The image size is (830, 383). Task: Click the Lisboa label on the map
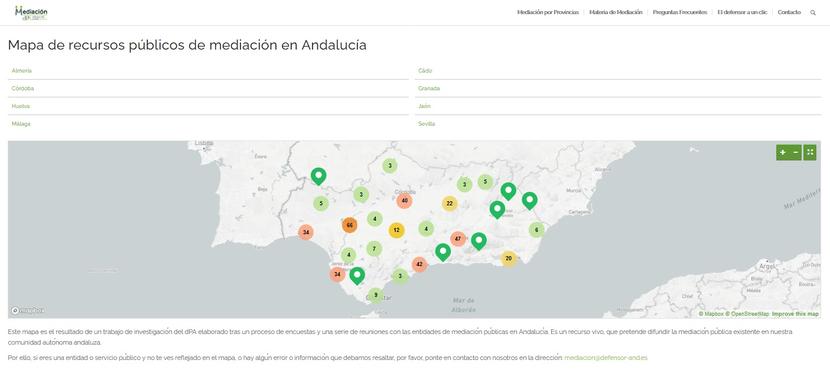pyautogui.click(x=204, y=143)
